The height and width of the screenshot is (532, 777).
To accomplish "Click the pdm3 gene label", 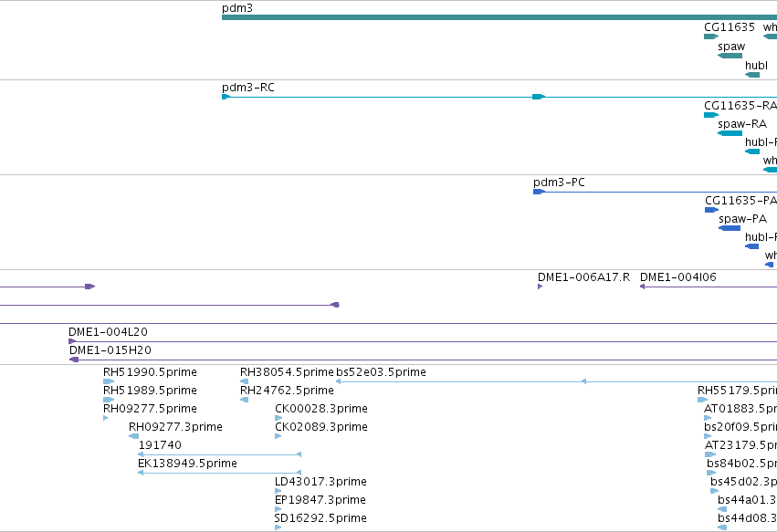I will click(x=237, y=8).
